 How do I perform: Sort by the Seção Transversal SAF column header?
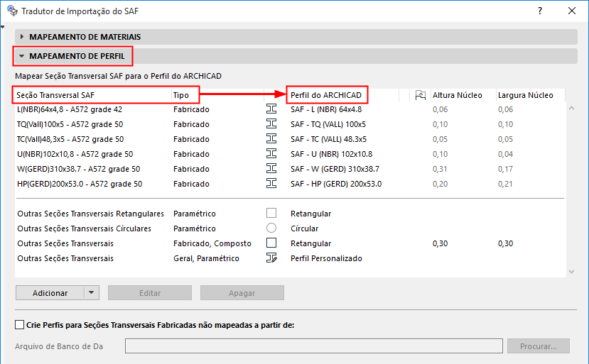pos(92,95)
